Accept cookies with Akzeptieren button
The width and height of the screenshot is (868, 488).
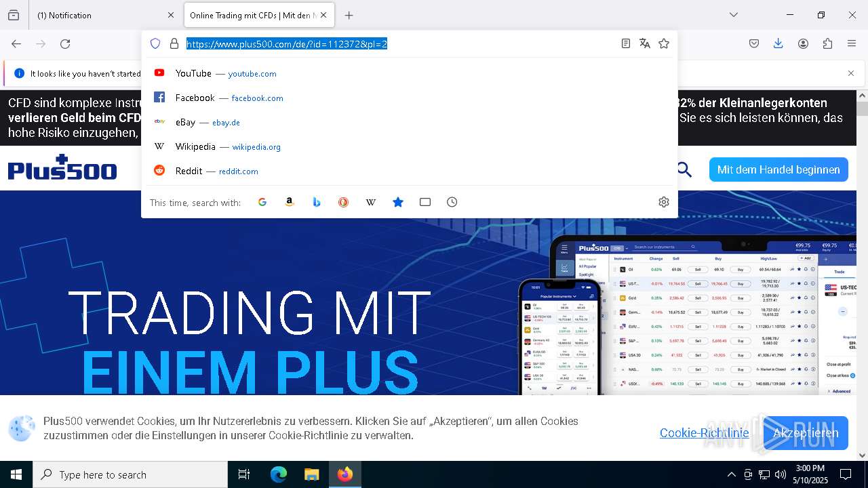[806, 432]
